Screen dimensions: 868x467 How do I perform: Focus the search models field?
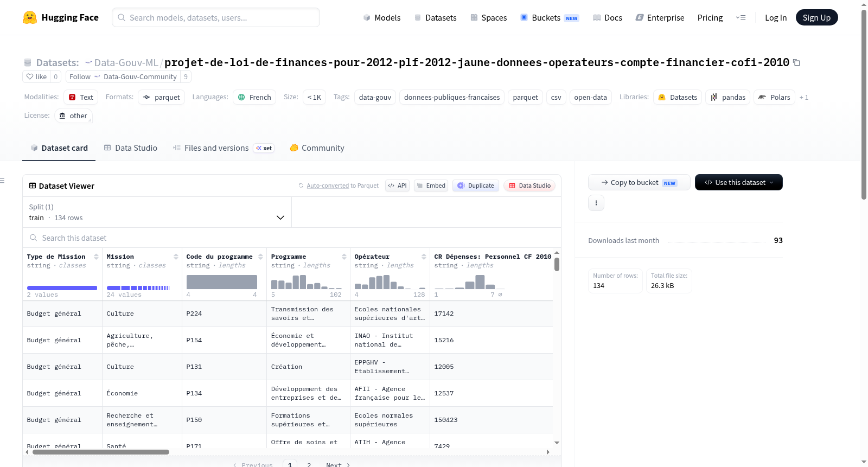[x=216, y=17]
